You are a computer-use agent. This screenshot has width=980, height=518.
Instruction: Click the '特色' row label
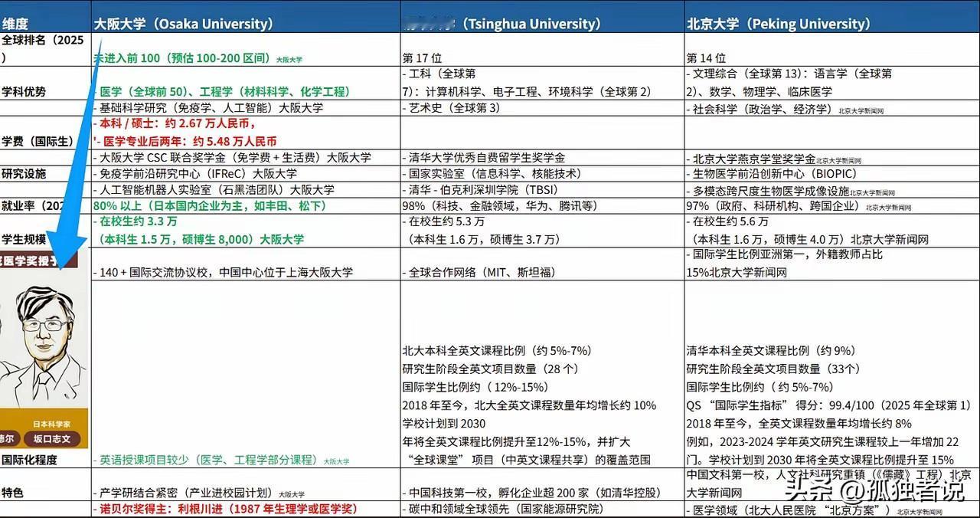coord(13,493)
